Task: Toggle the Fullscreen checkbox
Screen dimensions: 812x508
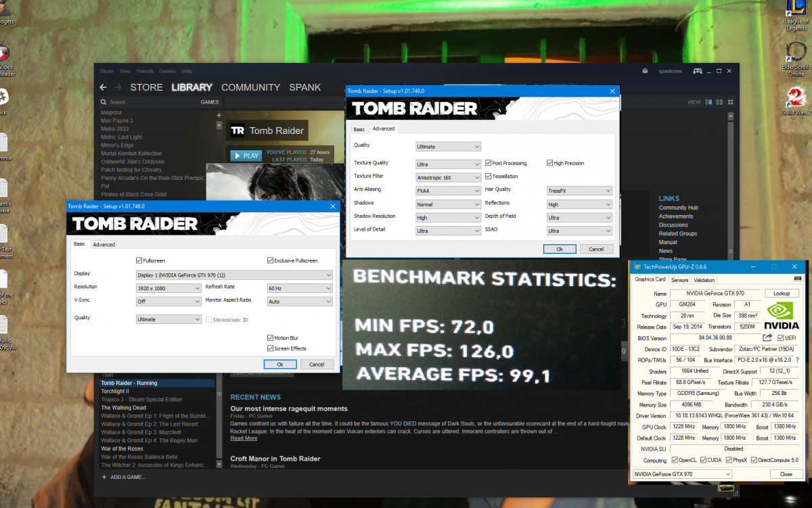Action: click(x=139, y=260)
